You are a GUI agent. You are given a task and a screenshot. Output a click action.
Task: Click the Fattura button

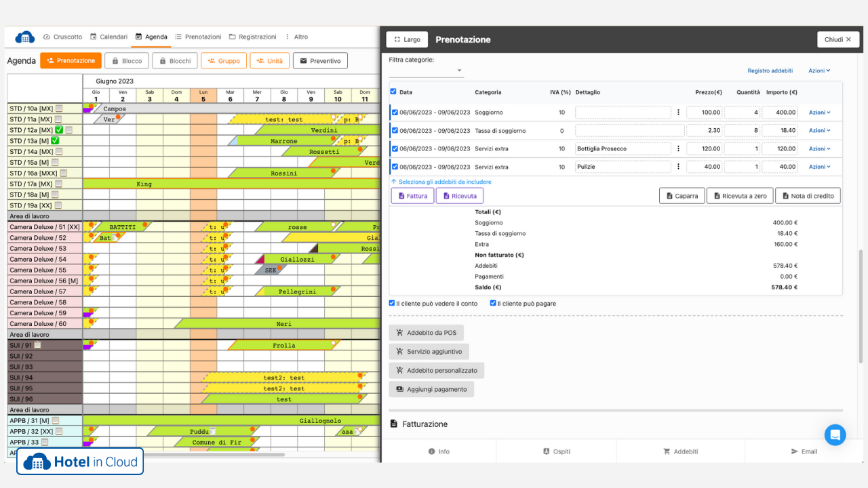412,196
